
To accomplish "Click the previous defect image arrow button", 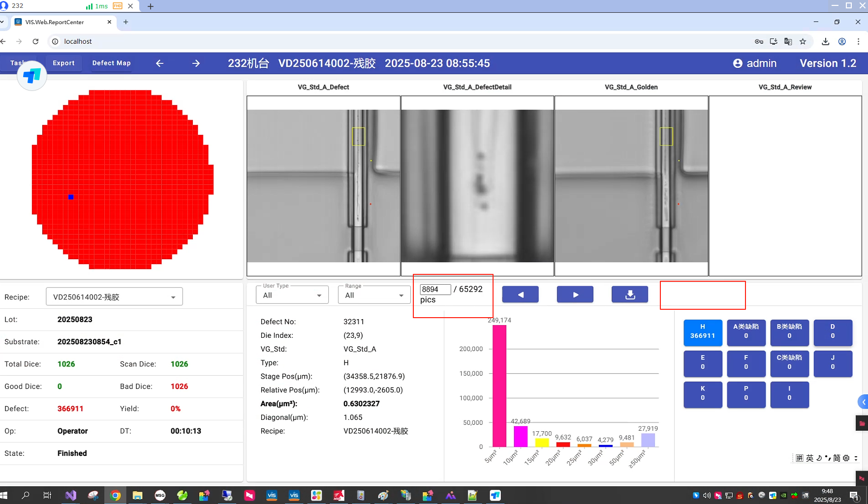I will point(520,295).
